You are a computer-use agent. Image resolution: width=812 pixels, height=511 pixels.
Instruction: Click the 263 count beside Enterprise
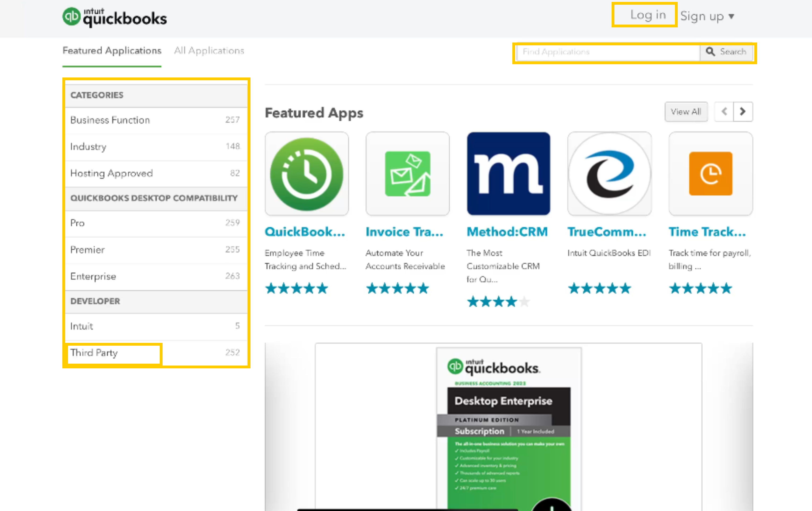click(232, 276)
